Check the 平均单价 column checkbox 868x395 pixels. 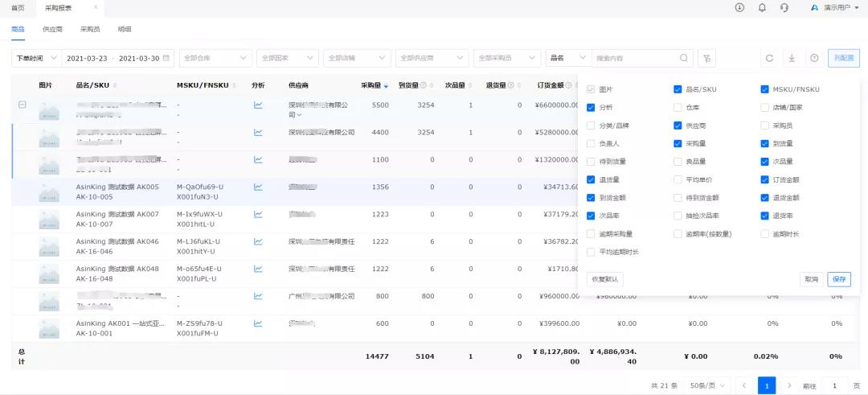[678, 179]
